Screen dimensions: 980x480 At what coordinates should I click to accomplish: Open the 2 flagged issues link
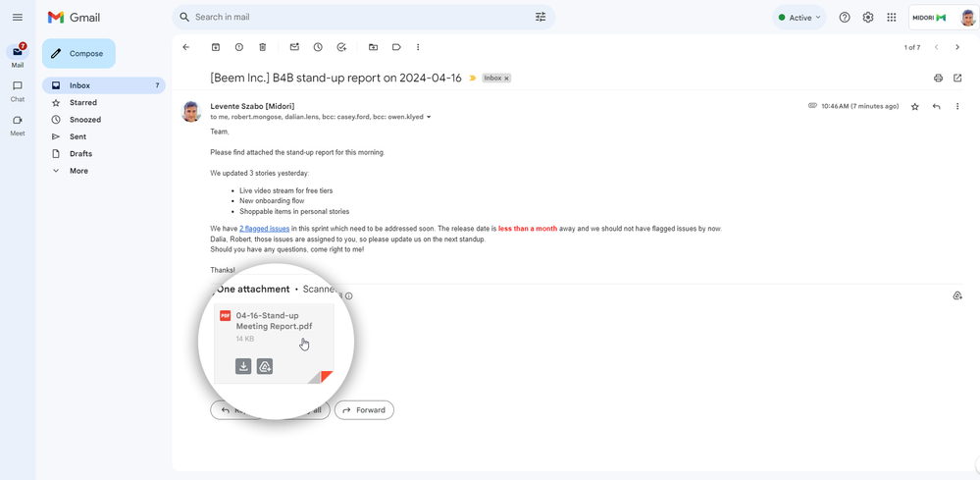(x=265, y=229)
